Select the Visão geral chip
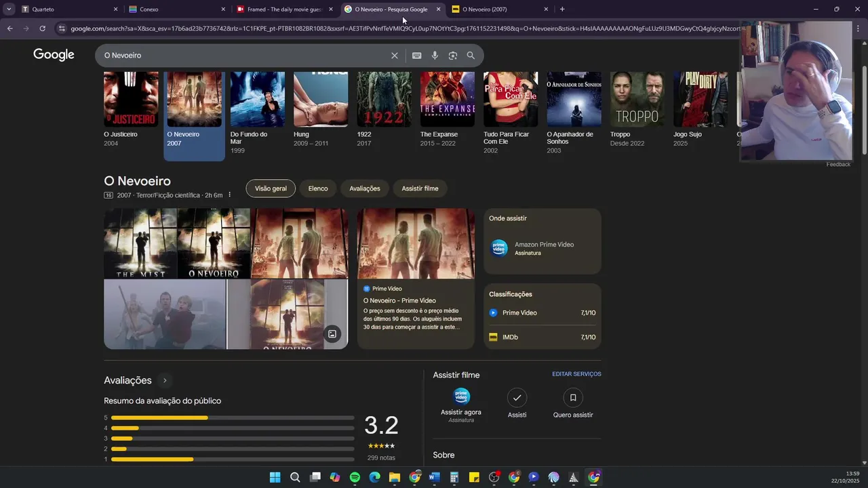This screenshot has width=868, height=488. (x=271, y=188)
